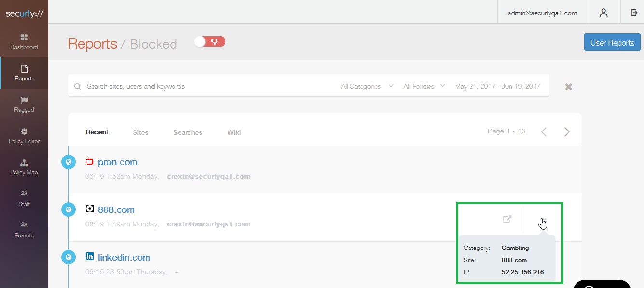Click the Securly logo
This screenshot has width=644, height=288.
pyautogui.click(x=24, y=13)
